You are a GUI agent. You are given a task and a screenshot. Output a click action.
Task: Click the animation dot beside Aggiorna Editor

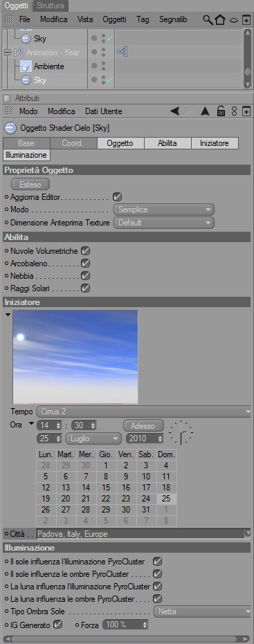[x=7, y=196]
